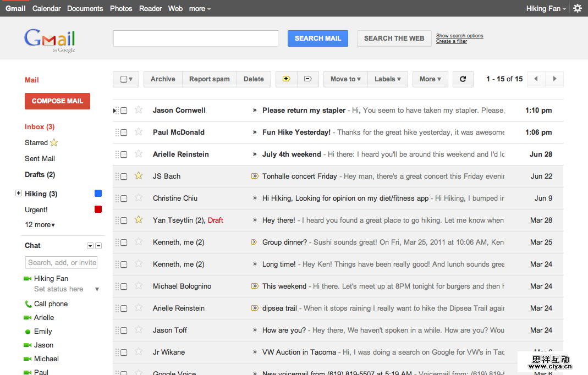The width and height of the screenshot is (588, 375).
Task: Click Call phone icon in chat
Action: pos(28,304)
